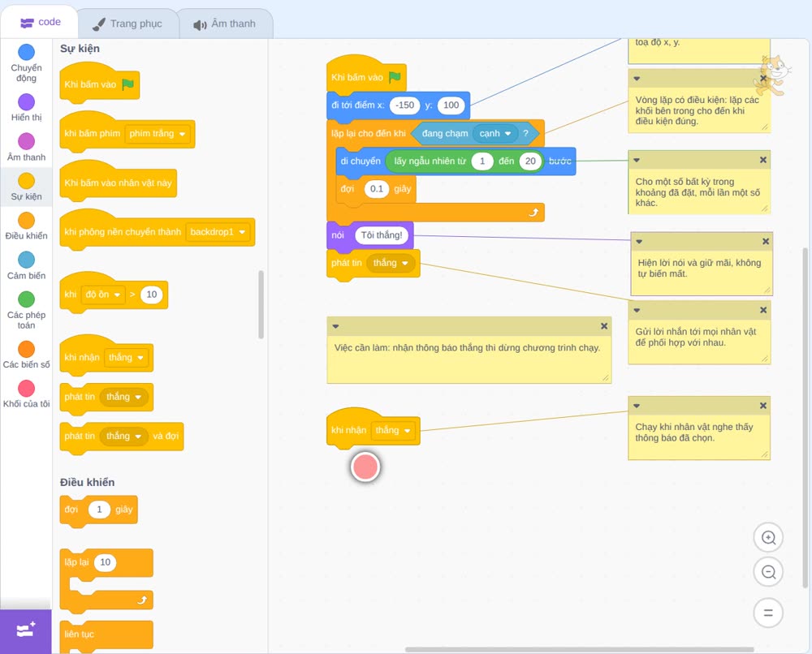Collapse the 'Cho một số bất kỳ' comment
The image size is (812, 654).
pyautogui.click(x=637, y=160)
